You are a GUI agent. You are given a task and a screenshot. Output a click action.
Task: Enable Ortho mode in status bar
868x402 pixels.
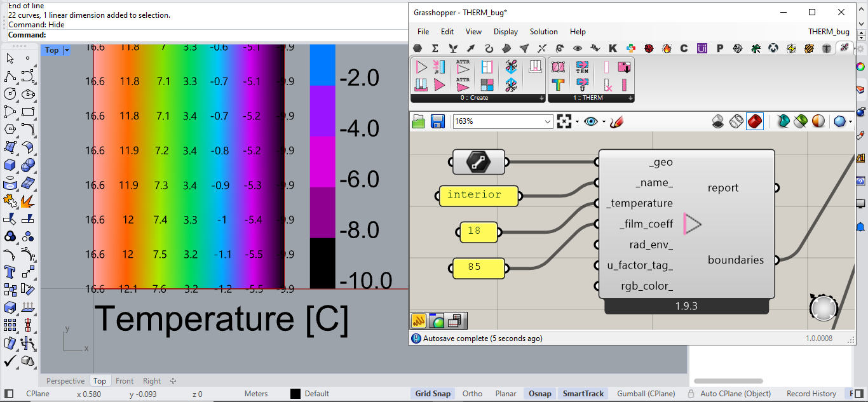tap(472, 394)
